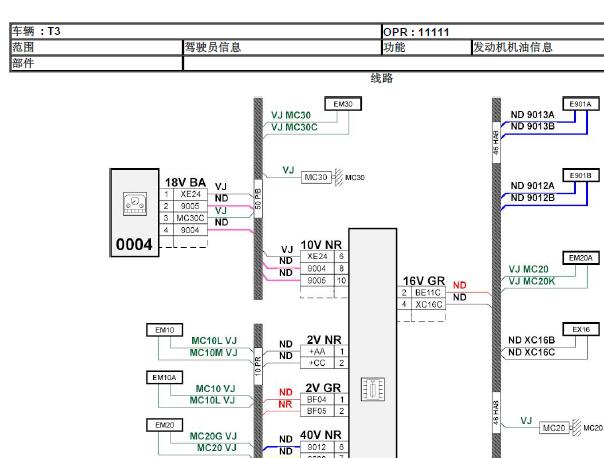
Task: Select the EM30 connector box
Action: click(x=343, y=104)
